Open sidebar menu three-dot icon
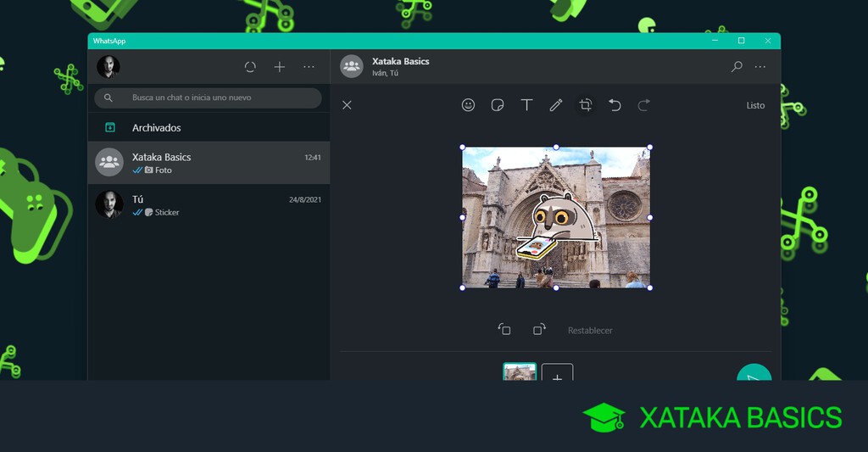 [309, 67]
